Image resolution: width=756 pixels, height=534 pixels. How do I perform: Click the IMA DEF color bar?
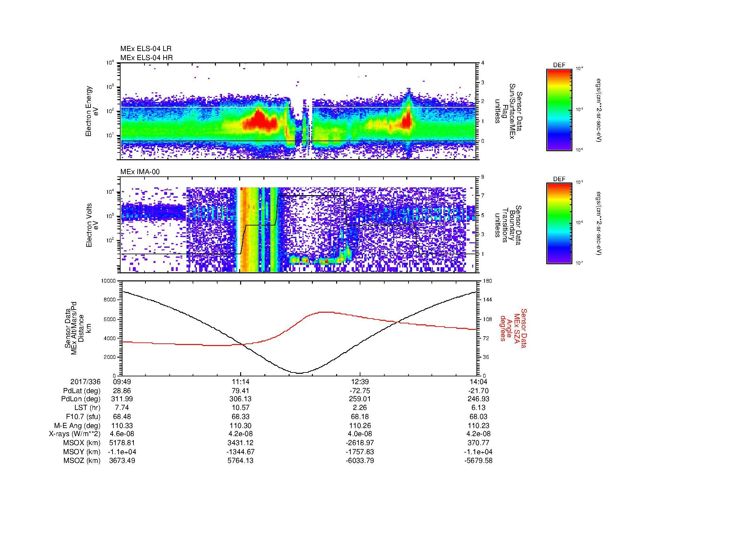pos(559,224)
